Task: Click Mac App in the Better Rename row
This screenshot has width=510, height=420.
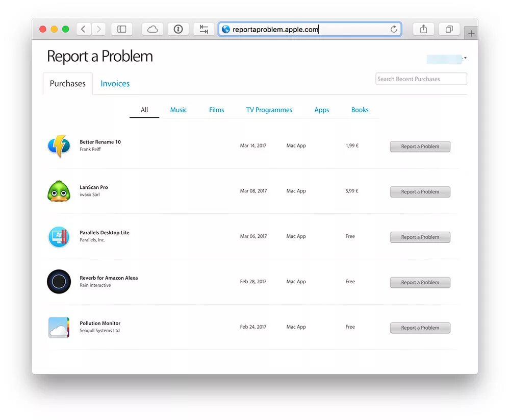Action: coord(296,145)
